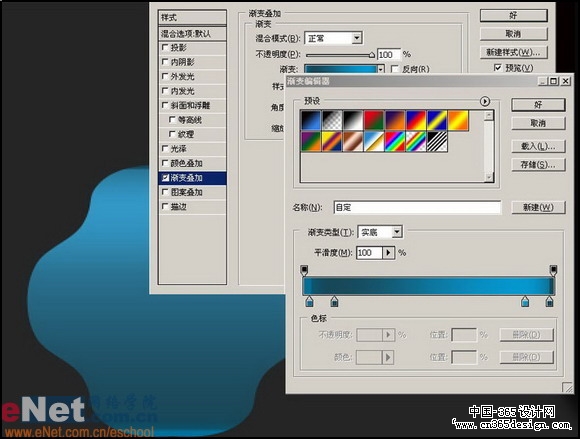The width and height of the screenshot is (580, 439).
Task: Choose the rainbow spectrum gradient preset
Action: (395, 141)
